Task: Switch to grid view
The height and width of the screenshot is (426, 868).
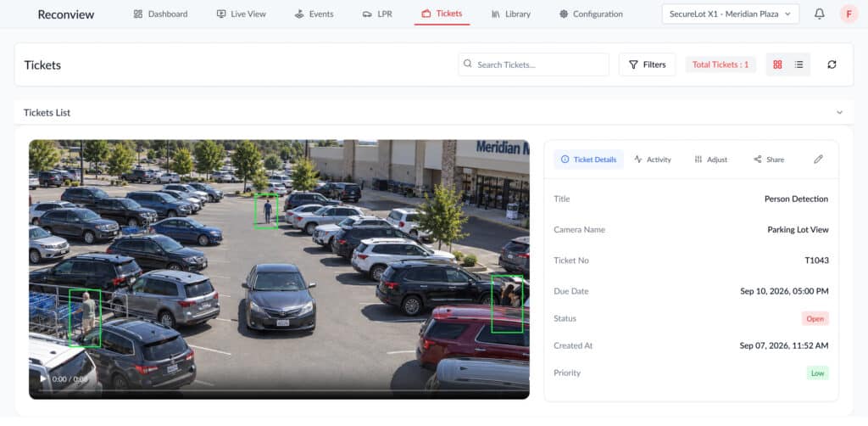Action: [777, 64]
